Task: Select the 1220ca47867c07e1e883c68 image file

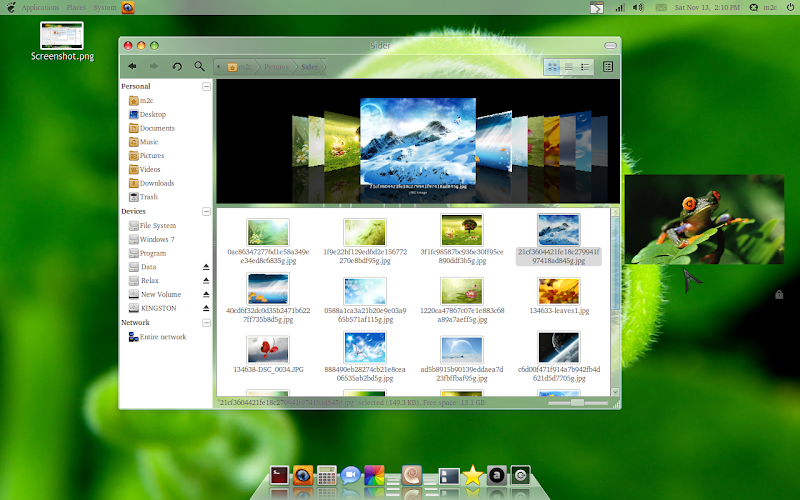Action: (x=462, y=291)
